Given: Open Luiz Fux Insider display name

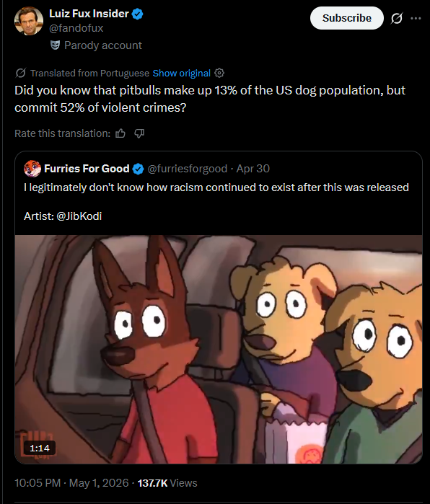Looking at the screenshot, I should [x=89, y=14].
